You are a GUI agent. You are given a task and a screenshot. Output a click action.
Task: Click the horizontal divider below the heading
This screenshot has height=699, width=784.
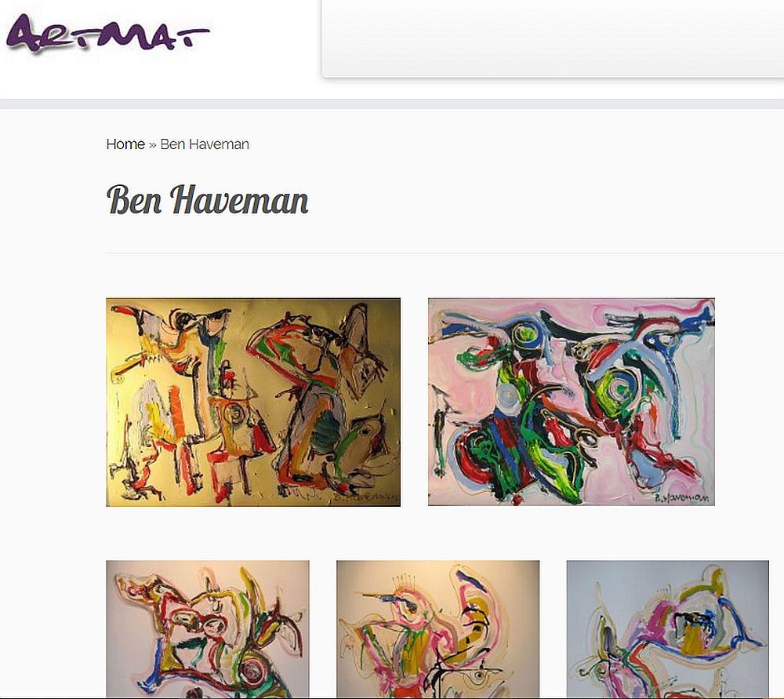point(445,253)
